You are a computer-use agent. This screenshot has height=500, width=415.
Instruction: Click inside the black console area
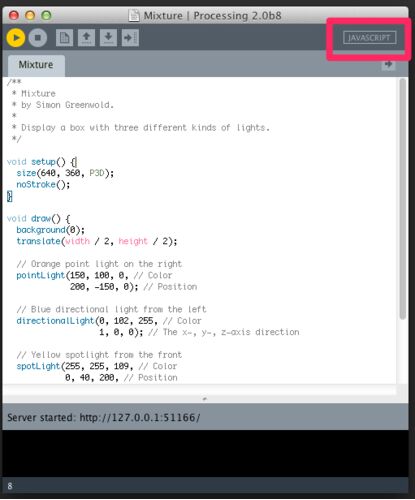[x=205, y=453]
